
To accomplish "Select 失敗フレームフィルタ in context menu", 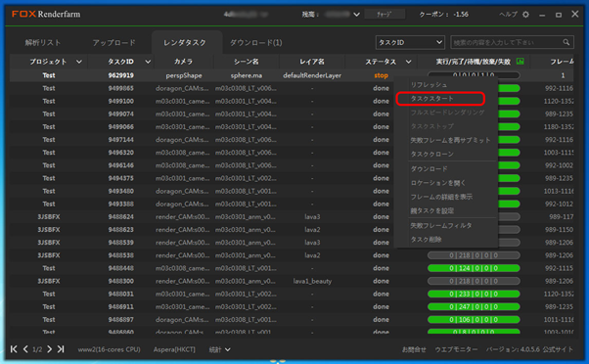I will point(441,225).
